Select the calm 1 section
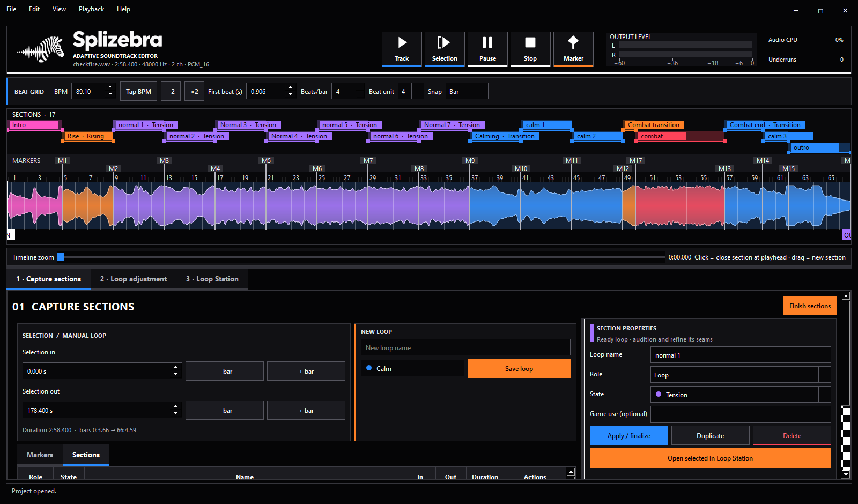This screenshot has width=858, height=504. pos(546,125)
